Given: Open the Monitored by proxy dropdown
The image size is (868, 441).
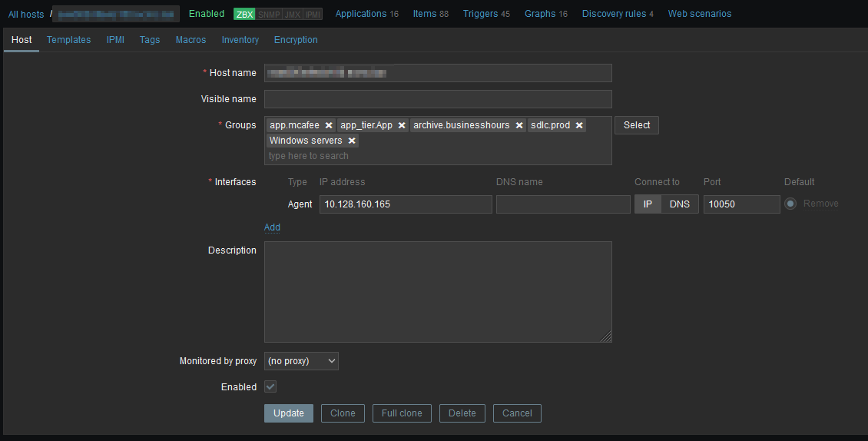Looking at the screenshot, I should click(301, 361).
